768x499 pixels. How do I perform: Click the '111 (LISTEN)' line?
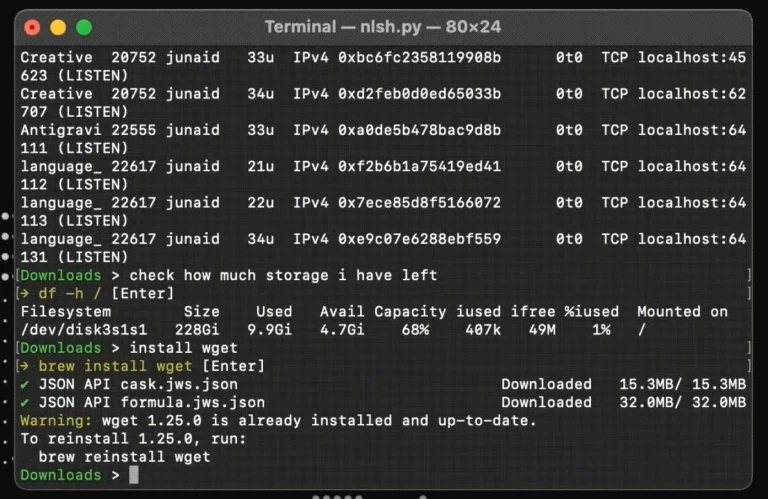click(x=74, y=148)
